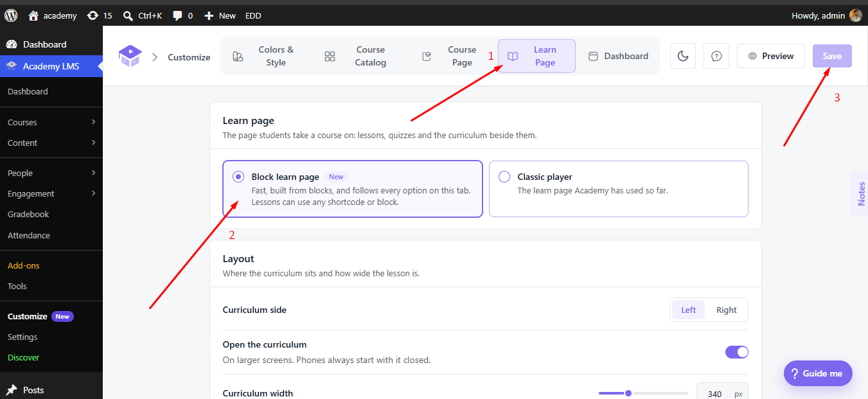Click the Colors & Style palette icon

(x=238, y=57)
